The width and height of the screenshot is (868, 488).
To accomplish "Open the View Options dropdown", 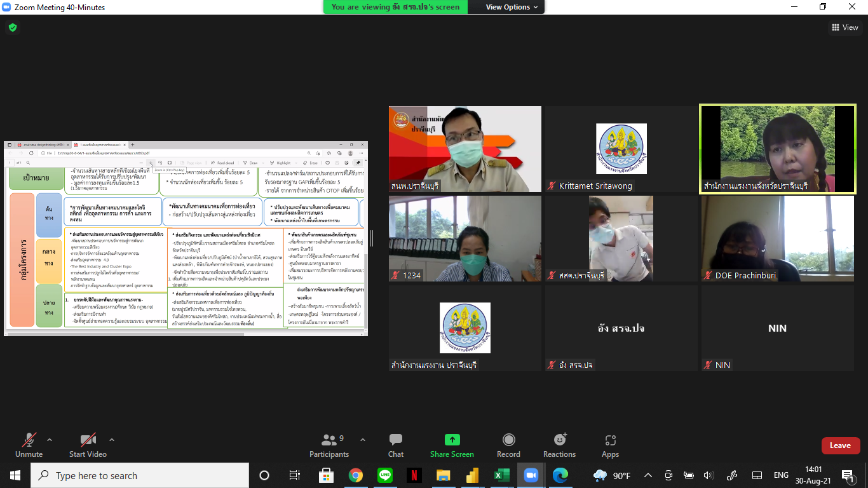I will (x=512, y=7).
